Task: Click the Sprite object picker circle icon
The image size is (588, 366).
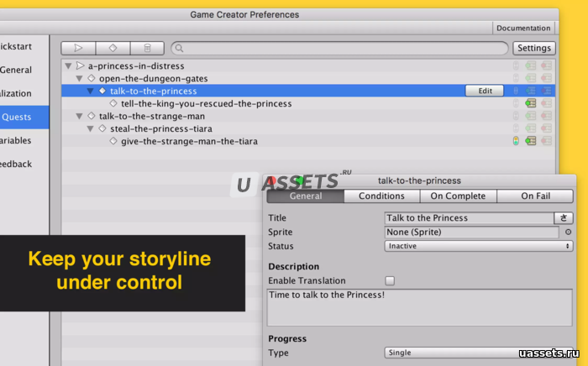Action: [568, 232]
